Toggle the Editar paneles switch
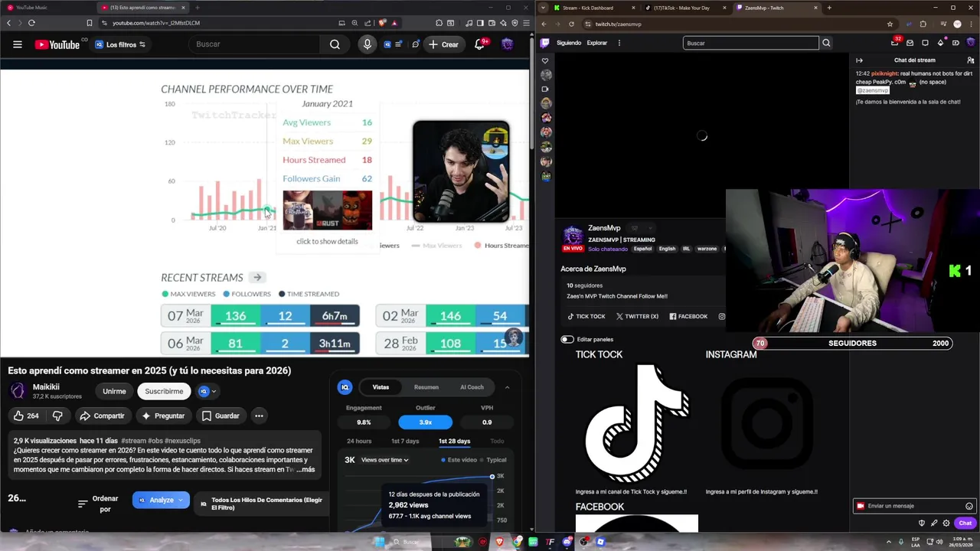Screen dimensions: 980x551 coord(567,339)
